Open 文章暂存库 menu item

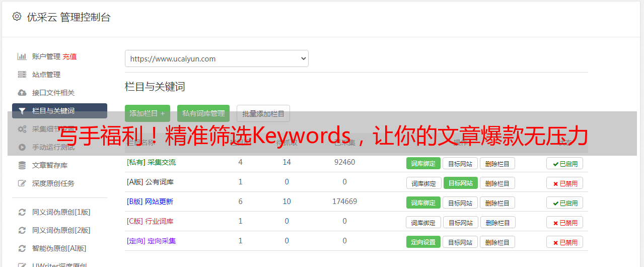(50, 165)
